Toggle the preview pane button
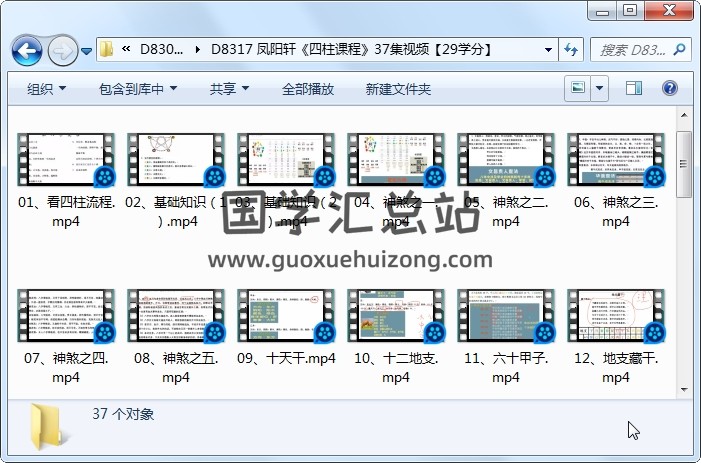Screen dimensions: 701x463 (x=636, y=89)
